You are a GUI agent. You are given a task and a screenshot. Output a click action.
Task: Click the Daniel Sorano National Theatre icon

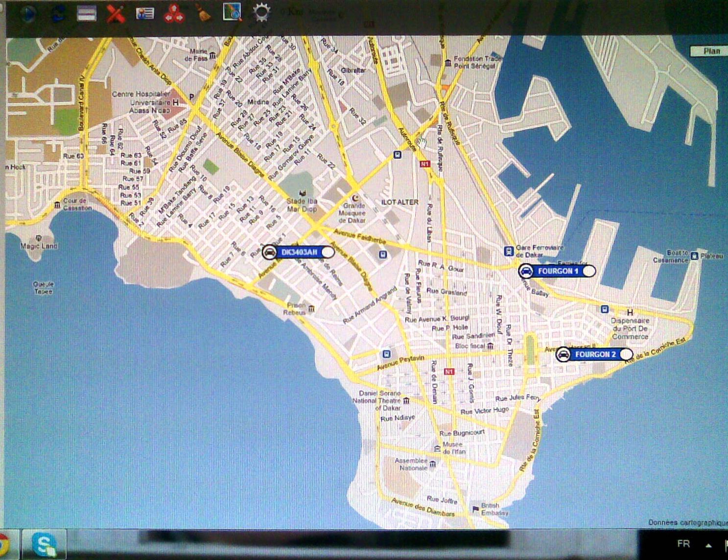[406, 401]
